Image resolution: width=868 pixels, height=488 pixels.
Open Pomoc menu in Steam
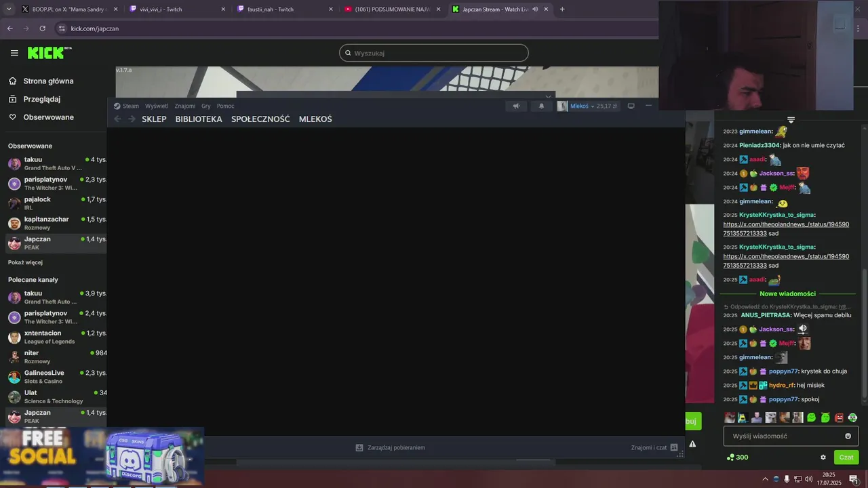pyautogui.click(x=225, y=106)
